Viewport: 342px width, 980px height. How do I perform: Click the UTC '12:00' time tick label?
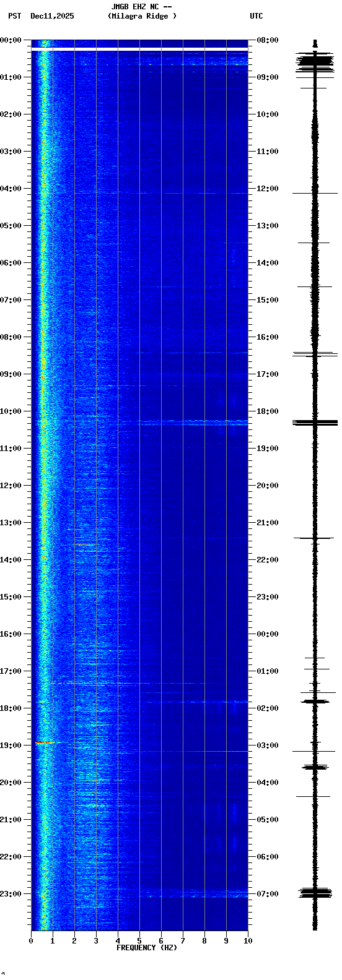(268, 189)
